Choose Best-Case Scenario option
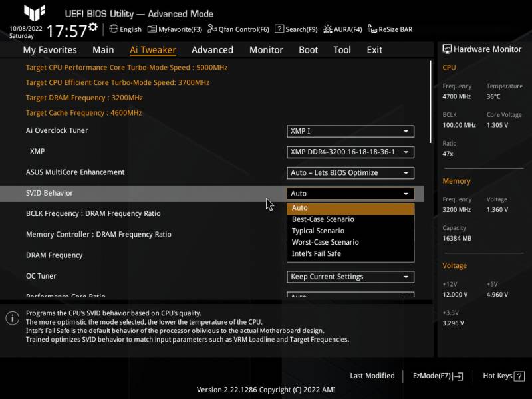The width and height of the screenshot is (532, 399). 350,219
